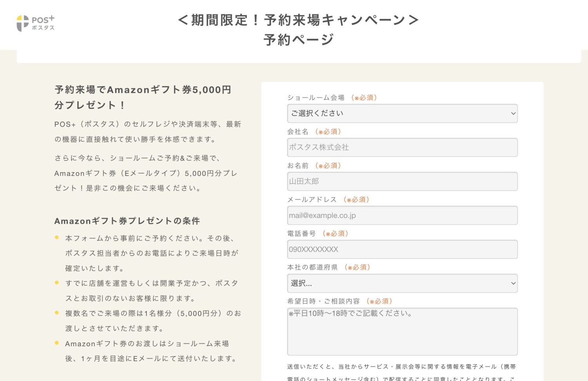Click inside the メールアドレス input field
This screenshot has width=588, height=381.
402,215
